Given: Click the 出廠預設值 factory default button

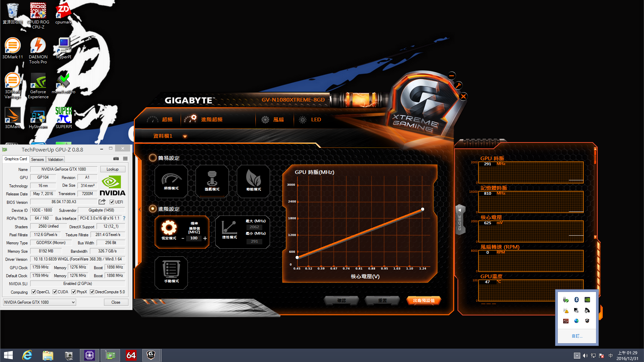Looking at the screenshot, I should pyautogui.click(x=424, y=301).
